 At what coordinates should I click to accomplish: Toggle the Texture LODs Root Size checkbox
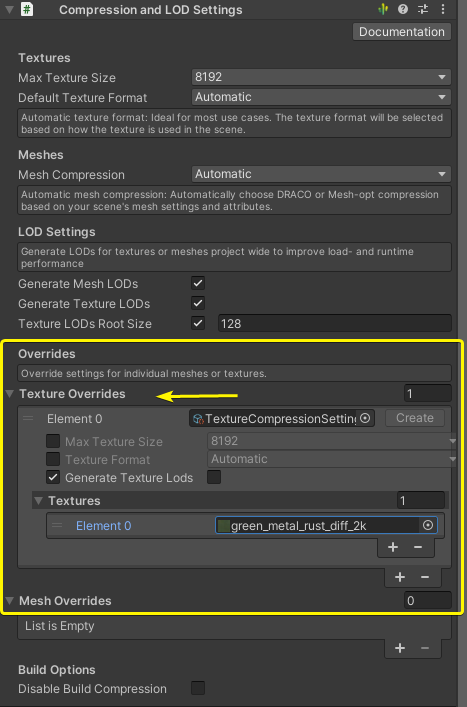pos(198,323)
